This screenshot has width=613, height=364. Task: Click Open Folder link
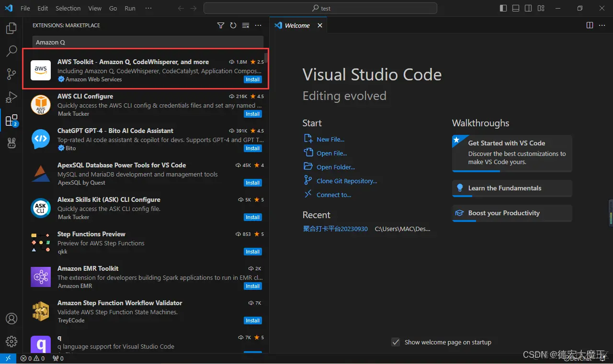click(x=336, y=167)
